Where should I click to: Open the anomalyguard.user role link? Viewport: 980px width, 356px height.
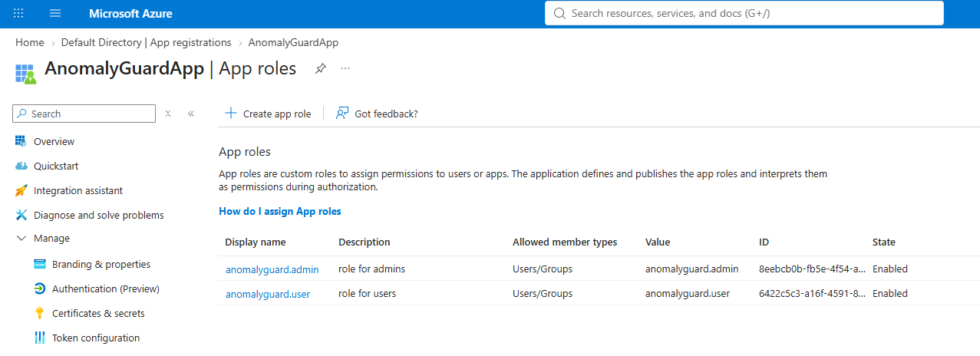click(268, 294)
